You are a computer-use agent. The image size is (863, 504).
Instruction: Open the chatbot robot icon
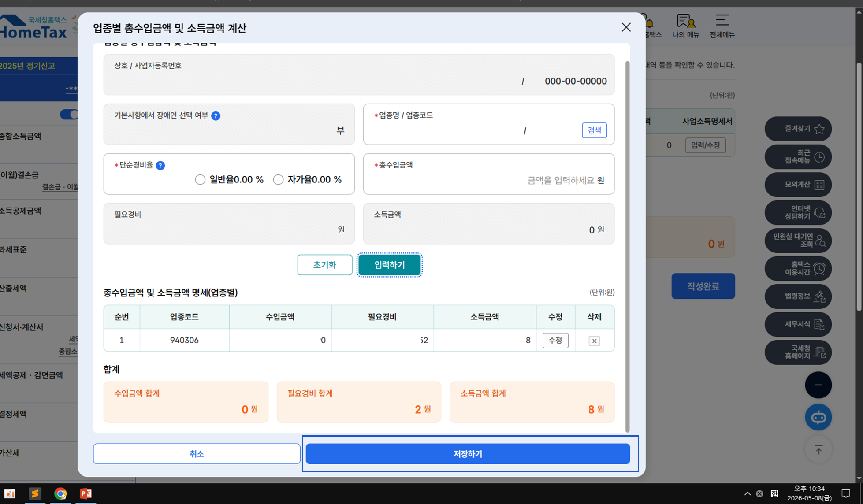[x=818, y=417]
